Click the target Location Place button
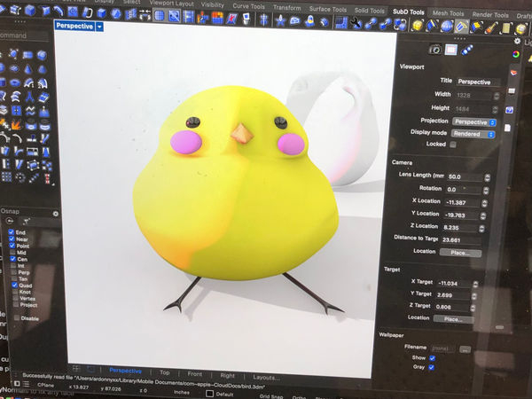 click(454, 319)
